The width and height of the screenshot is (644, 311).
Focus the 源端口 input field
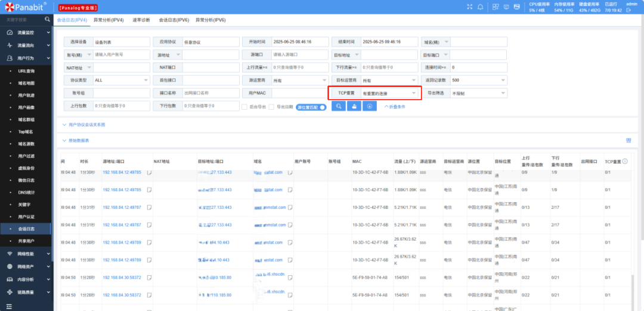point(300,54)
